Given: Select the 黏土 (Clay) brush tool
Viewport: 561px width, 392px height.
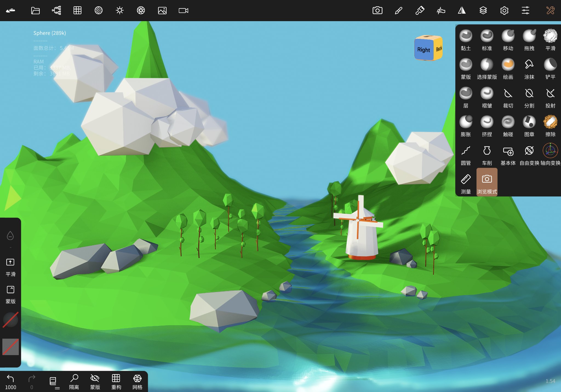Looking at the screenshot, I should coord(466,40).
